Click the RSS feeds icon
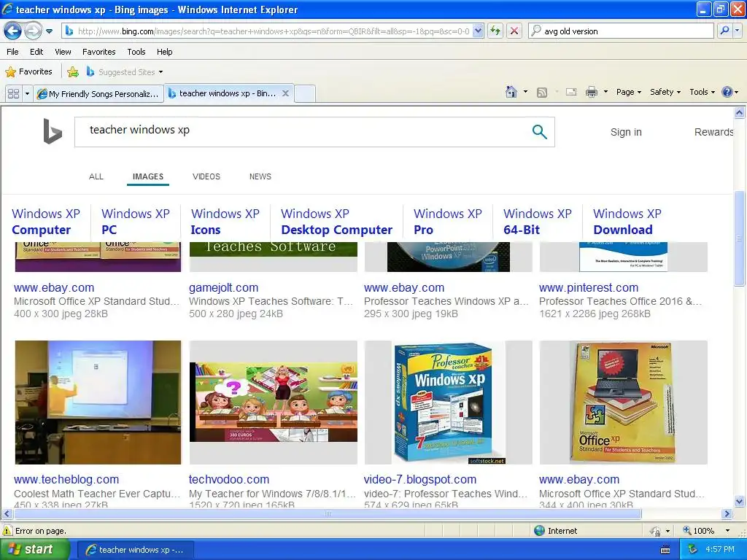This screenshot has width=747, height=560. point(542,92)
